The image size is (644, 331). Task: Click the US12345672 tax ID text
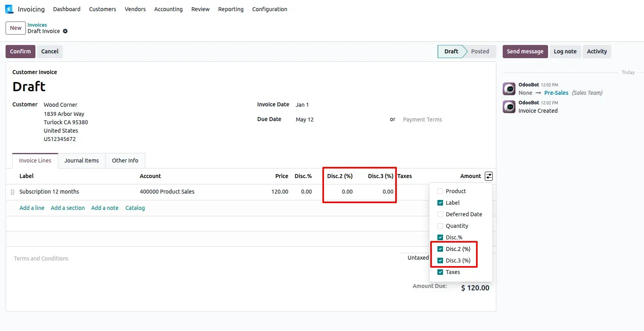point(60,139)
